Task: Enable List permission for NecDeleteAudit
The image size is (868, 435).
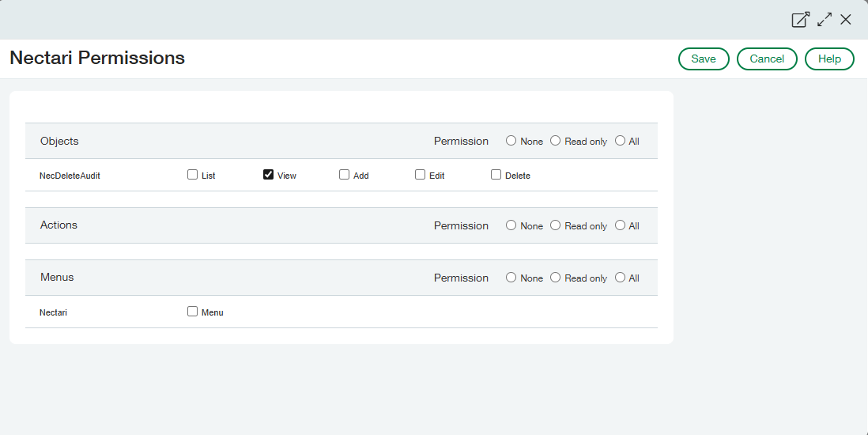Action: 193,175
